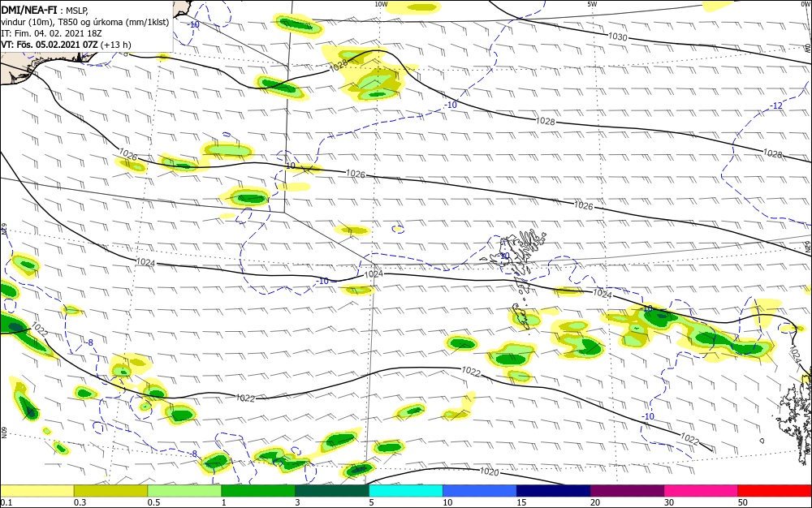Click the red 50 mm legend swatch

tap(775, 491)
